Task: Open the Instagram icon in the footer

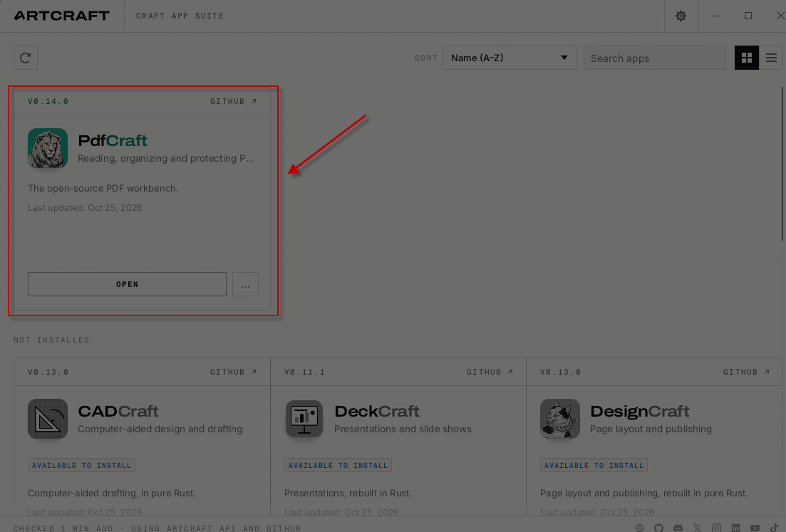Action: [x=716, y=528]
